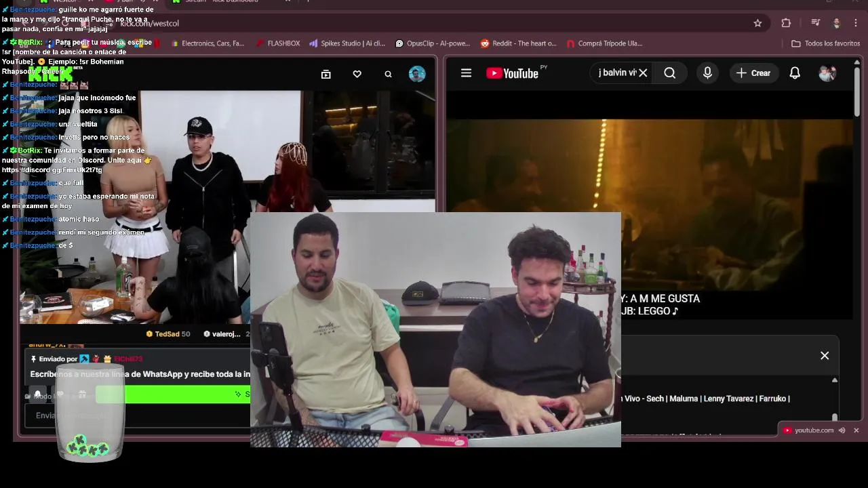
Task: Click the Discord invite link in chat overlay
Action: (52, 170)
